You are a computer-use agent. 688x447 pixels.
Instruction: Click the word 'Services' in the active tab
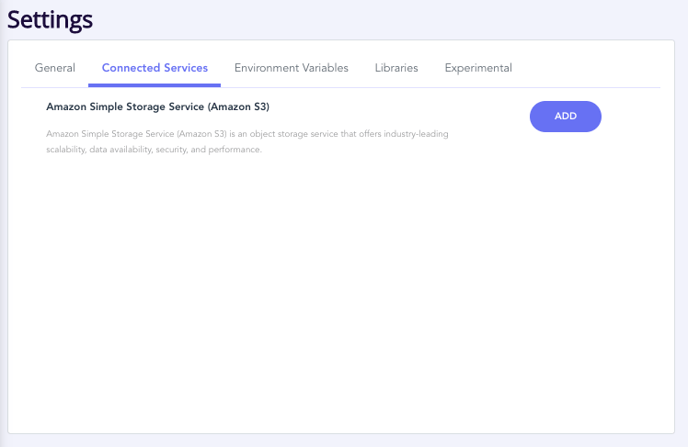(x=186, y=68)
